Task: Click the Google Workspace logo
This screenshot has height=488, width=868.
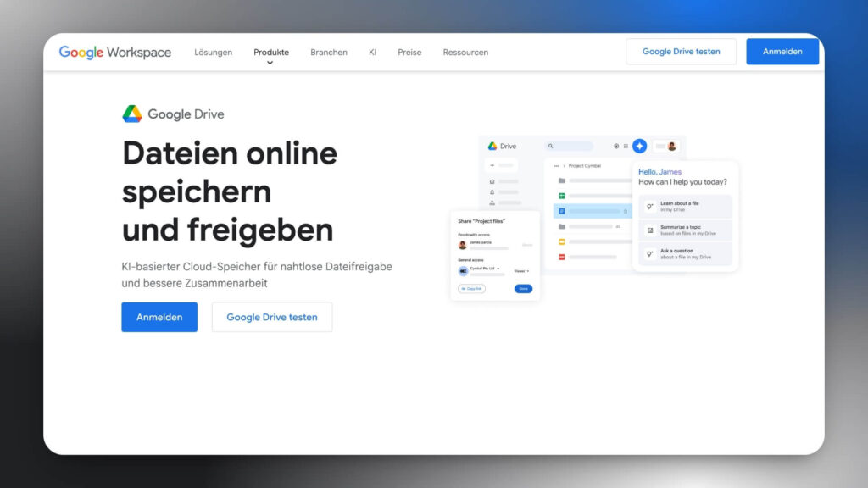Action: click(x=115, y=52)
